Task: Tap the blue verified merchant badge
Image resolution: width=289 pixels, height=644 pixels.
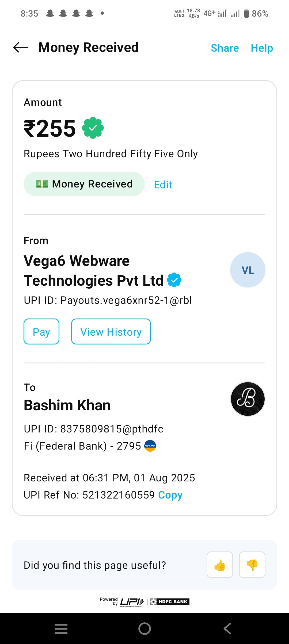Action: click(x=174, y=280)
